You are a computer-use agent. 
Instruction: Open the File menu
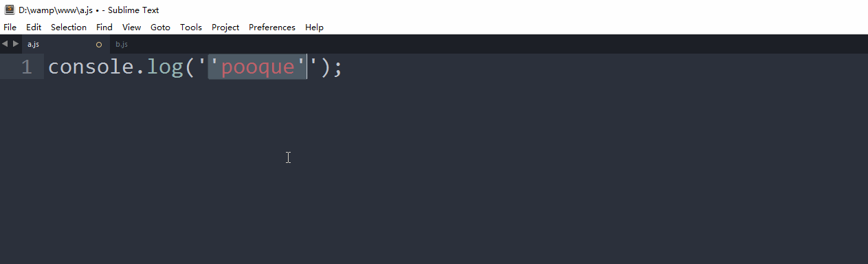click(x=10, y=27)
